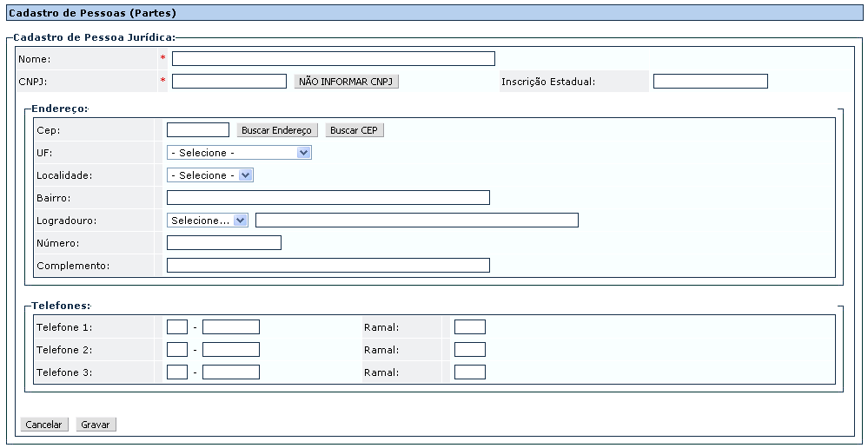The width and height of the screenshot is (868, 448).
Task: Click the Ramal field for Telefone 3
Action: pos(470,372)
